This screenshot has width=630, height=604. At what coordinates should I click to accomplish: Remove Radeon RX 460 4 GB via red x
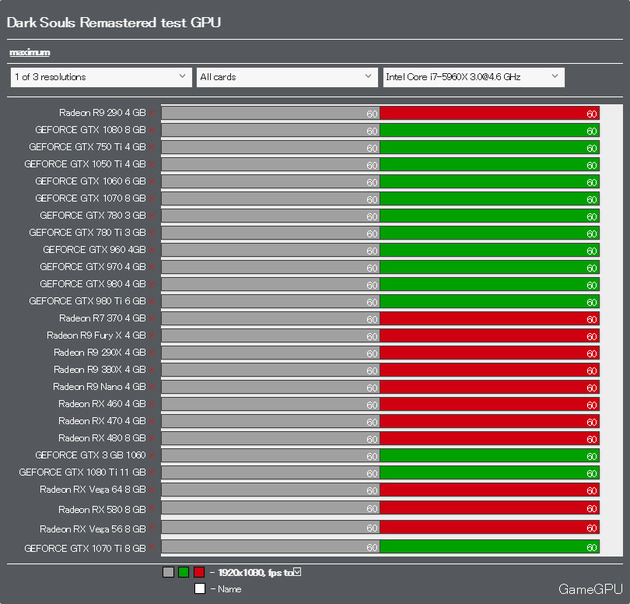(x=152, y=404)
